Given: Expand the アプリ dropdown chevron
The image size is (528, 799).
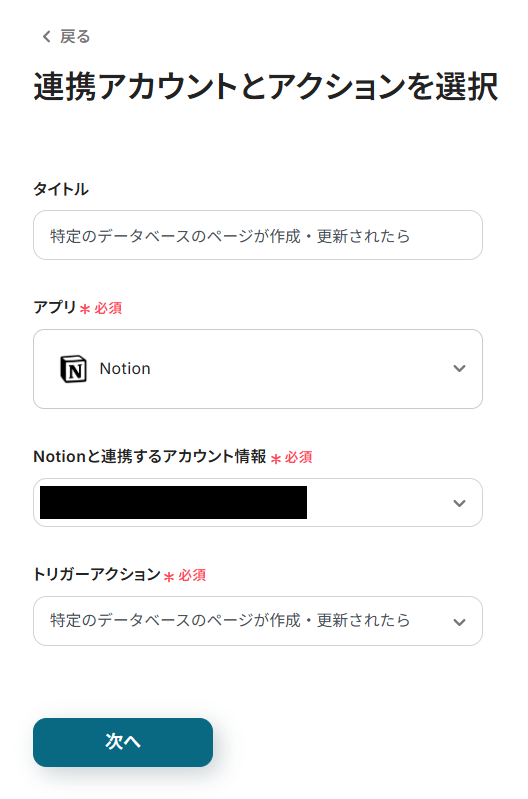Looking at the screenshot, I should (459, 368).
